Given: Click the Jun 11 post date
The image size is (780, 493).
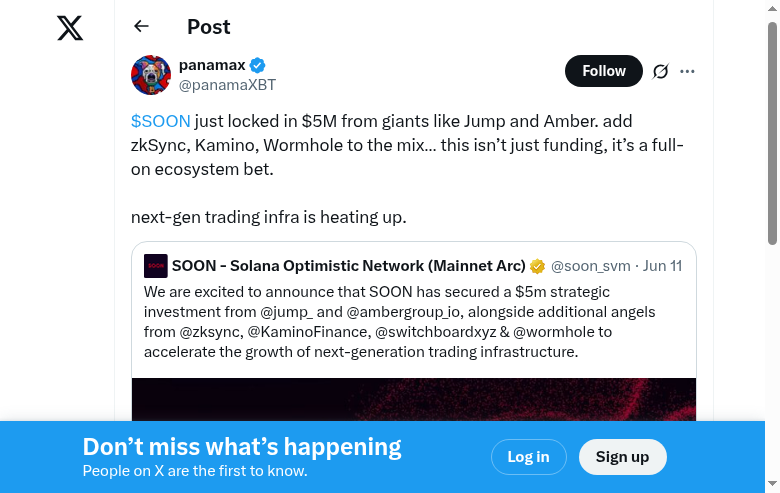Looking at the screenshot, I should (x=662, y=266).
